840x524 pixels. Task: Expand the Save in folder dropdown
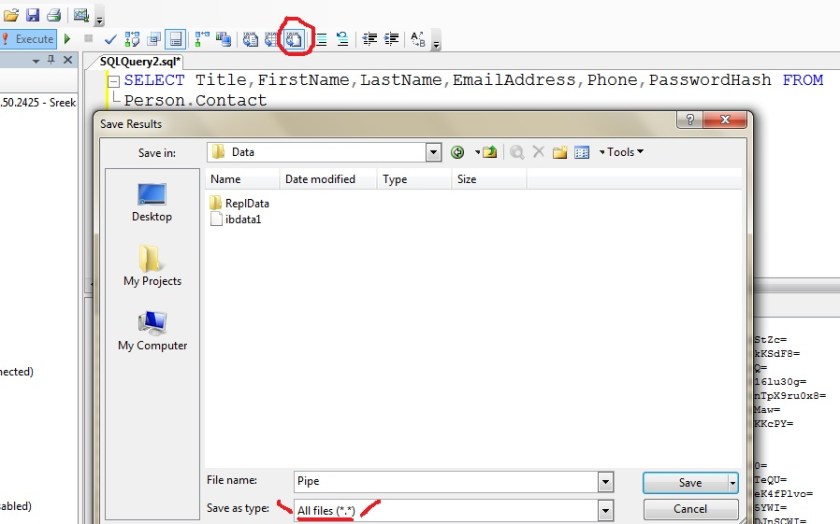433,152
